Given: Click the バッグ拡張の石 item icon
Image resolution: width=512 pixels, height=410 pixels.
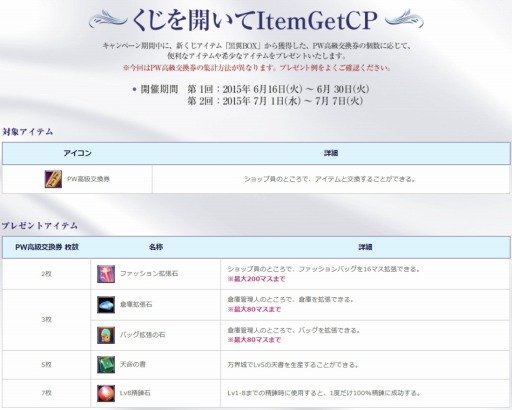Looking at the screenshot, I should [106, 335].
